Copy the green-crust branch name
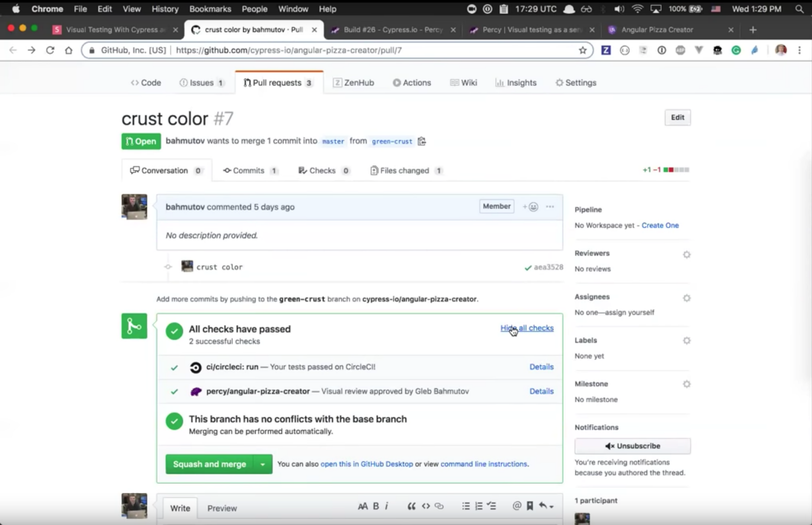Screen dimensions: 812x525 [422, 141]
